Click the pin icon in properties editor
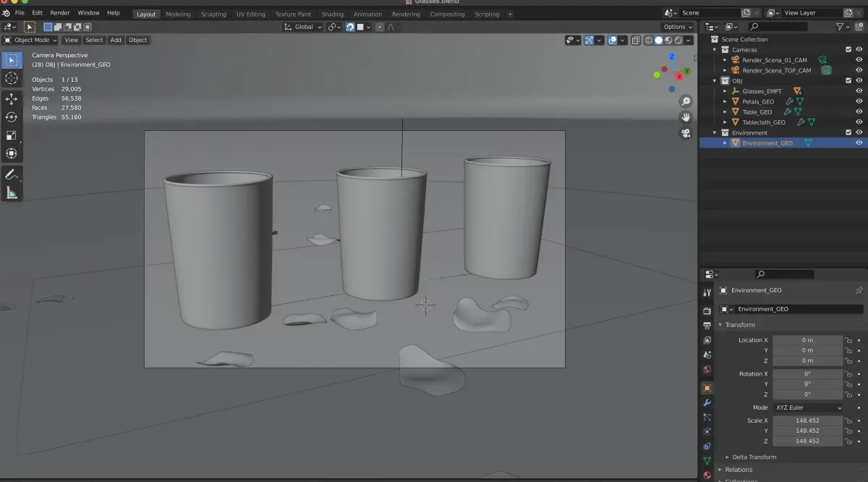The height and width of the screenshot is (482, 868). [859, 290]
